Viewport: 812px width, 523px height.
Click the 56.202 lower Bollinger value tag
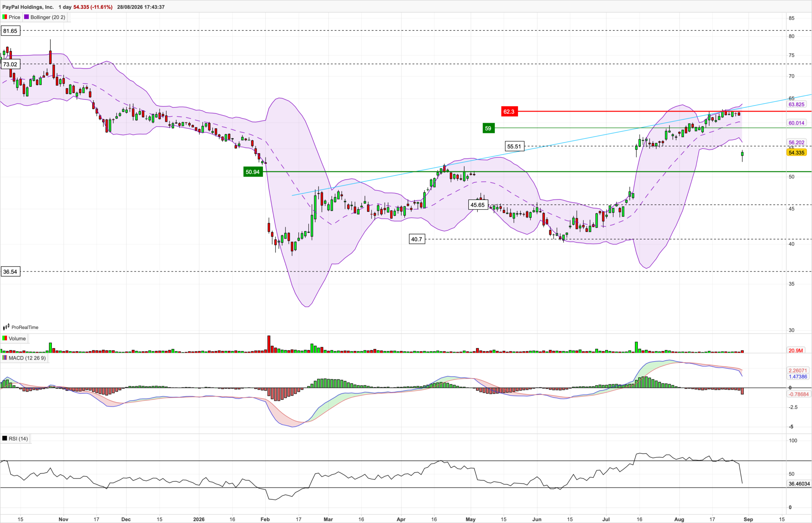click(797, 143)
